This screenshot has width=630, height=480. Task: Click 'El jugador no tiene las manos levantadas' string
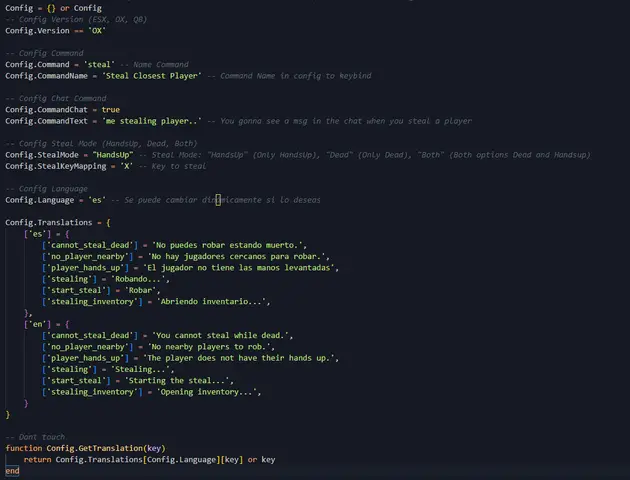coord(239,268)
